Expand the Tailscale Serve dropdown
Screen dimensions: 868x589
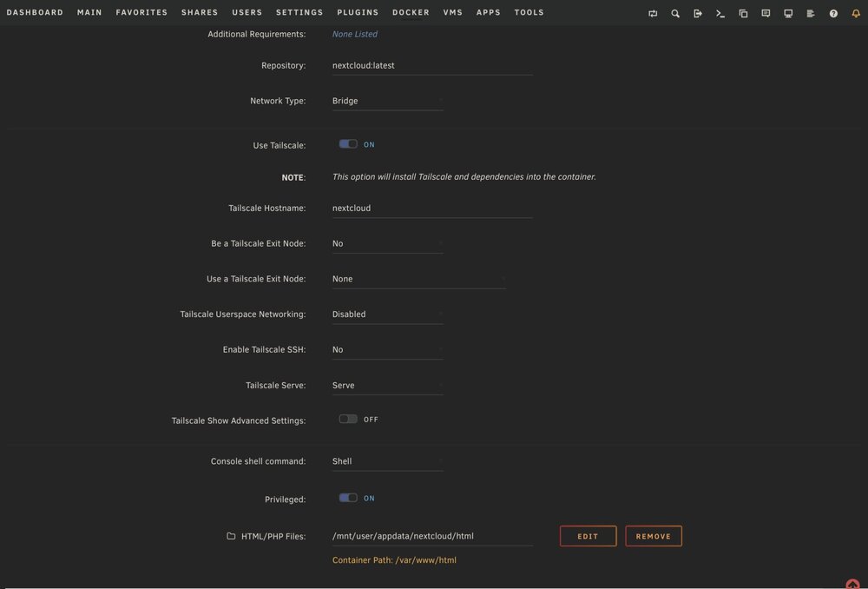click(387, 385)
